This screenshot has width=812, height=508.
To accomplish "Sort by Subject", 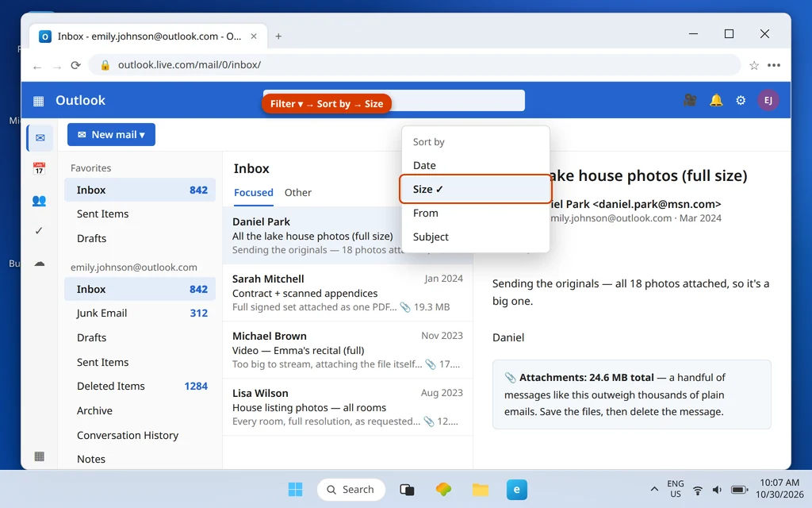I will point(476,237).
